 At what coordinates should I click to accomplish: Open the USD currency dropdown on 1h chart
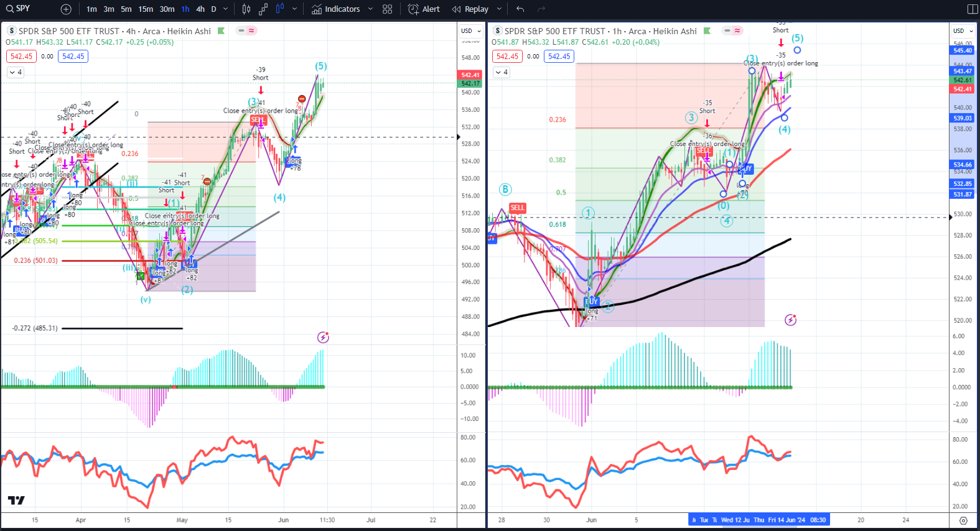coord(963,31)
